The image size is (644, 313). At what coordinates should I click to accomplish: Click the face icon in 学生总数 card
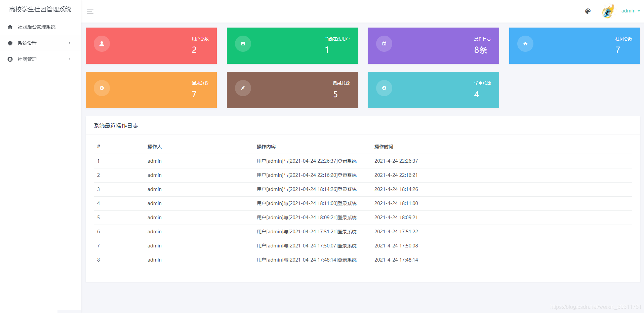coord(384,88)
